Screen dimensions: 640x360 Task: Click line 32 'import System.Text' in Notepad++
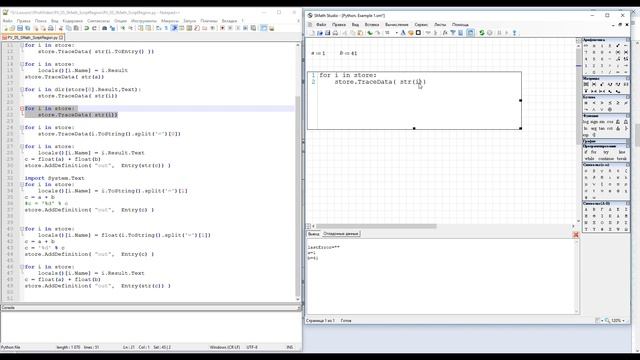(54, 178)
